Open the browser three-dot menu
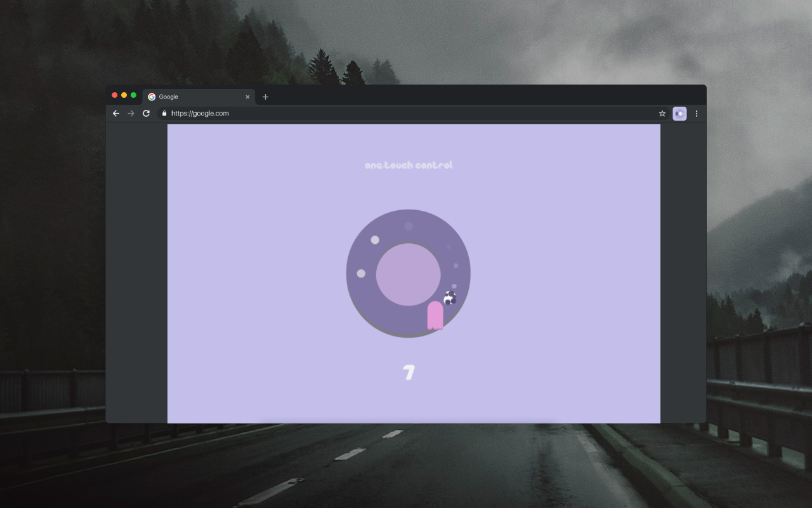 pos(697,114)
